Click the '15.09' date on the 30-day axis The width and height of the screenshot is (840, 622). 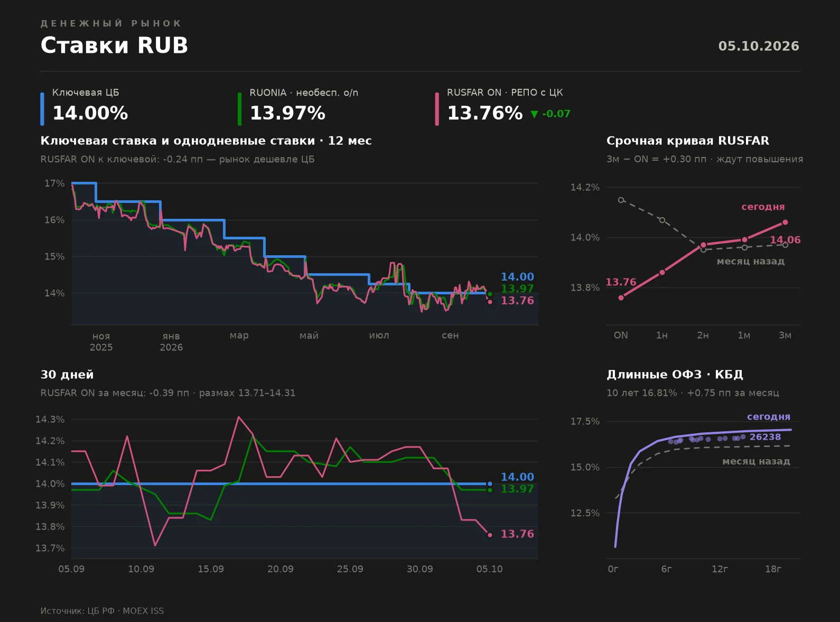coord(211,569)
